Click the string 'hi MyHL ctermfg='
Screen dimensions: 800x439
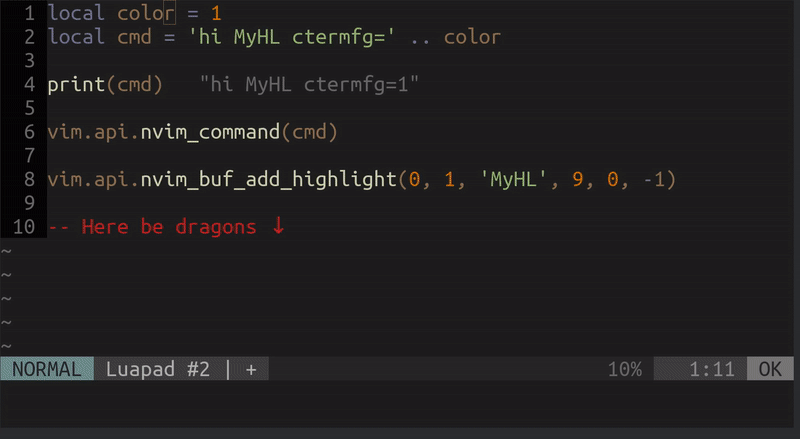pos(291,37)
